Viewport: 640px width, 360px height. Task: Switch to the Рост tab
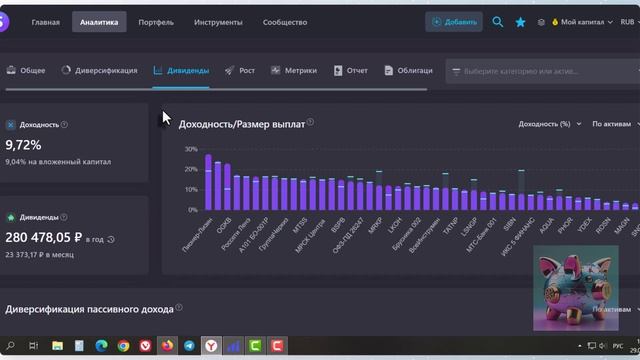click(x=240, y=71)
